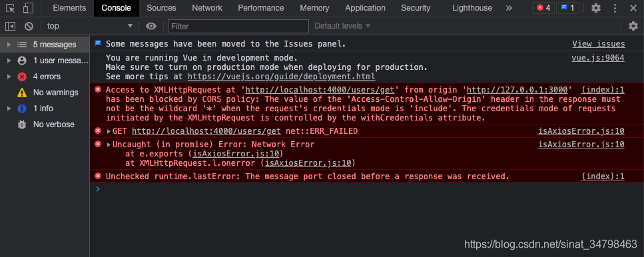Activate the inspect element picker icon
This screenshot has width=644, height=257.
click(x=11, y=8)
